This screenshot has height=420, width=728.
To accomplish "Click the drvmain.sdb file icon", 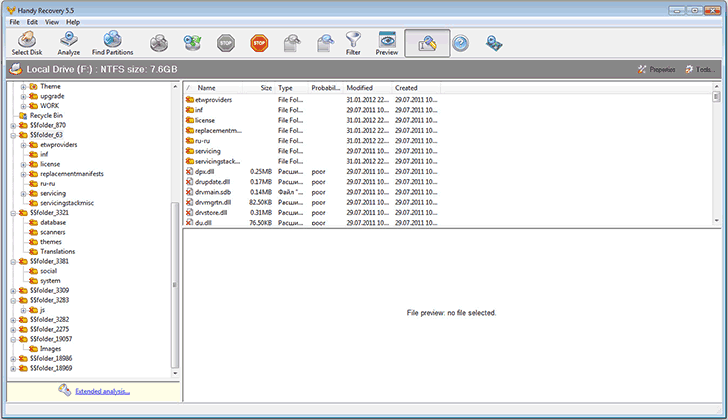I will 189,192.
